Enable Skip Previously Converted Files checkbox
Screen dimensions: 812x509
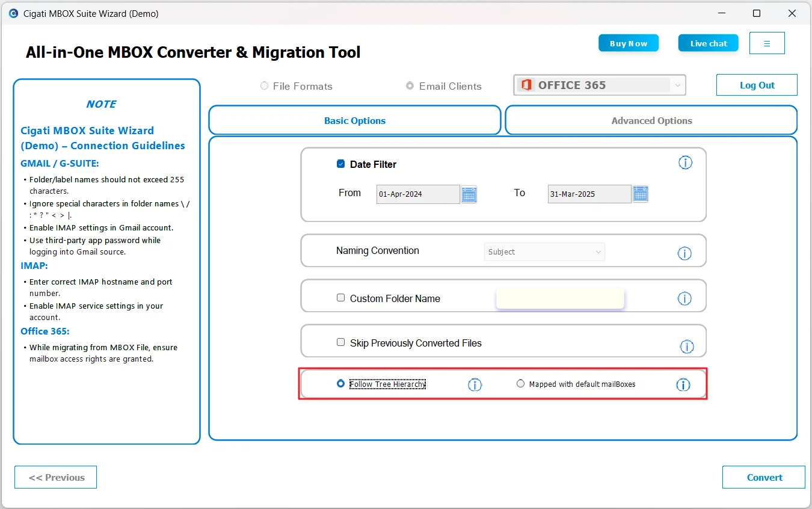(x=341, y=342)
